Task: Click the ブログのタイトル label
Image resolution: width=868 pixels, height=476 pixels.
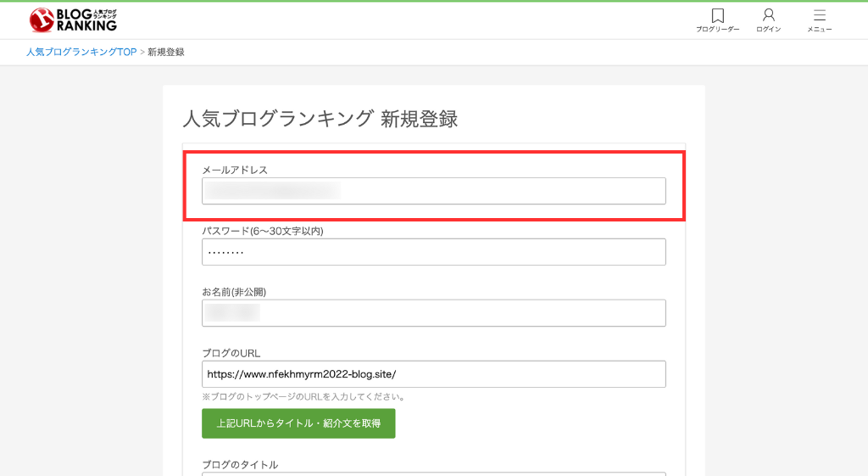Action: pyautogui.click(x=240, y=465)
